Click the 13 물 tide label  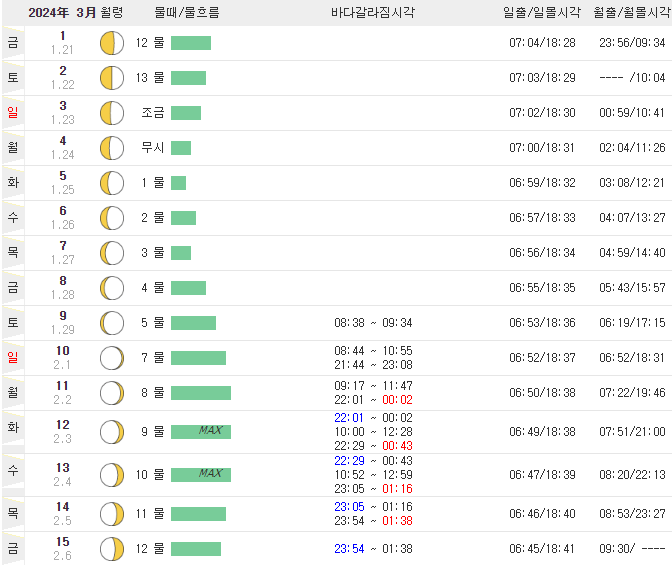point(150,78)
